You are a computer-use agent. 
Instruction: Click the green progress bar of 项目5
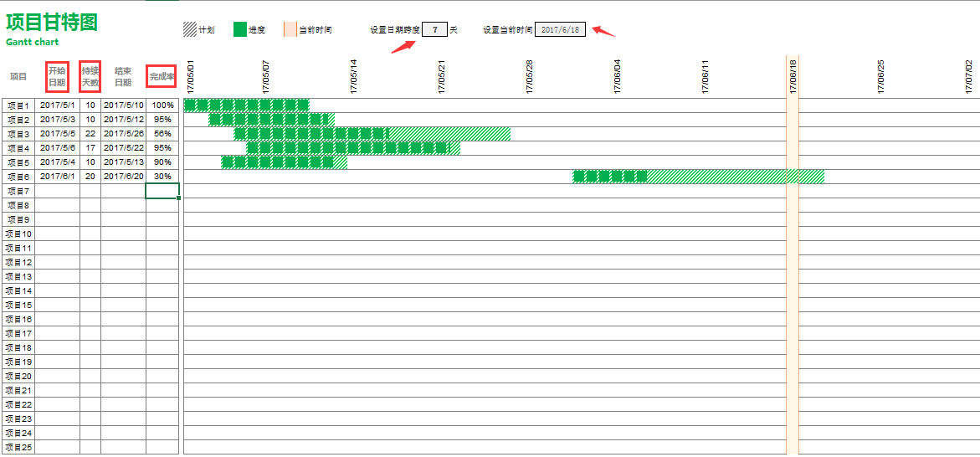point(278,162)
